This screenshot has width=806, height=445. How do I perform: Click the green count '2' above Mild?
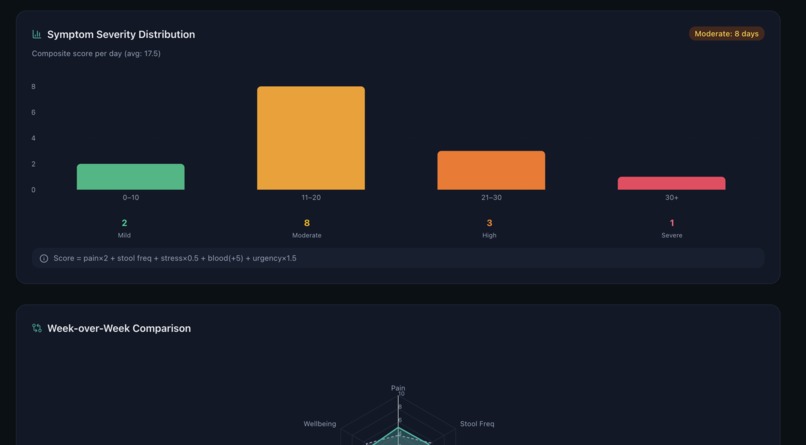pyautogui.click(x=124, y=223)
